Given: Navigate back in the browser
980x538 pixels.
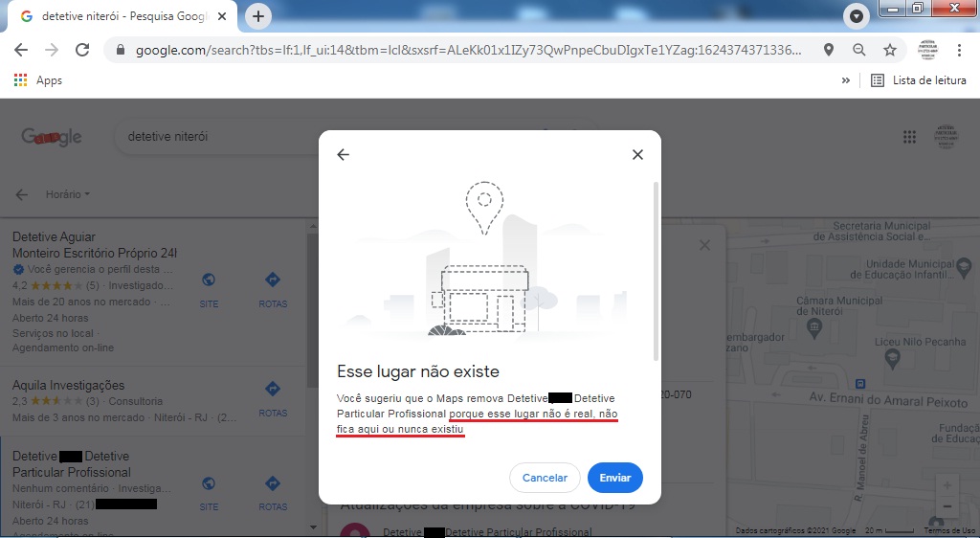Looking at the screenshot, I should [x=21, y=50].
